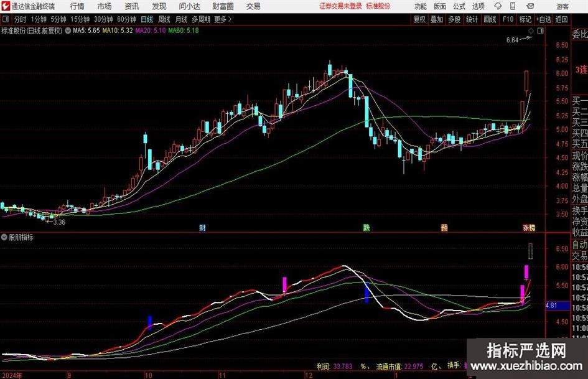Open the 公式 menu
Viewport: 588px width, 379px height.
[459, 6]
